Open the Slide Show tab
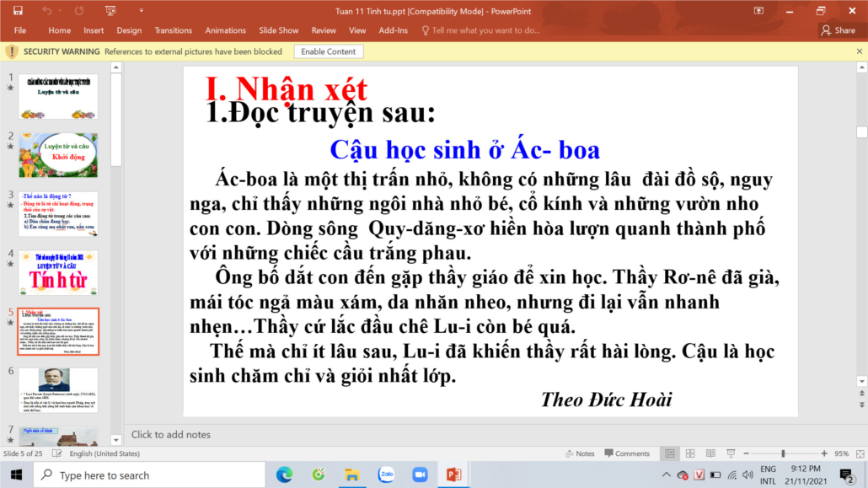Screen dimensions: 868x488 click(279, 30)
